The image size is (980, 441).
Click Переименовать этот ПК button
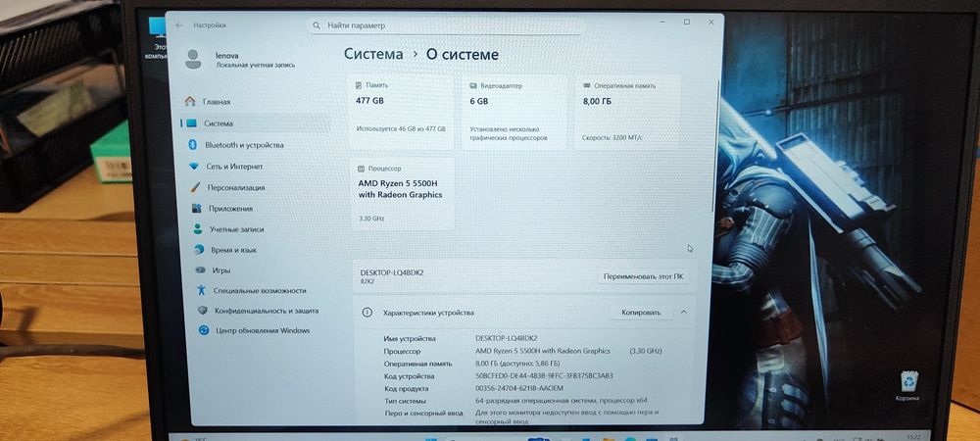pos(643,276)
